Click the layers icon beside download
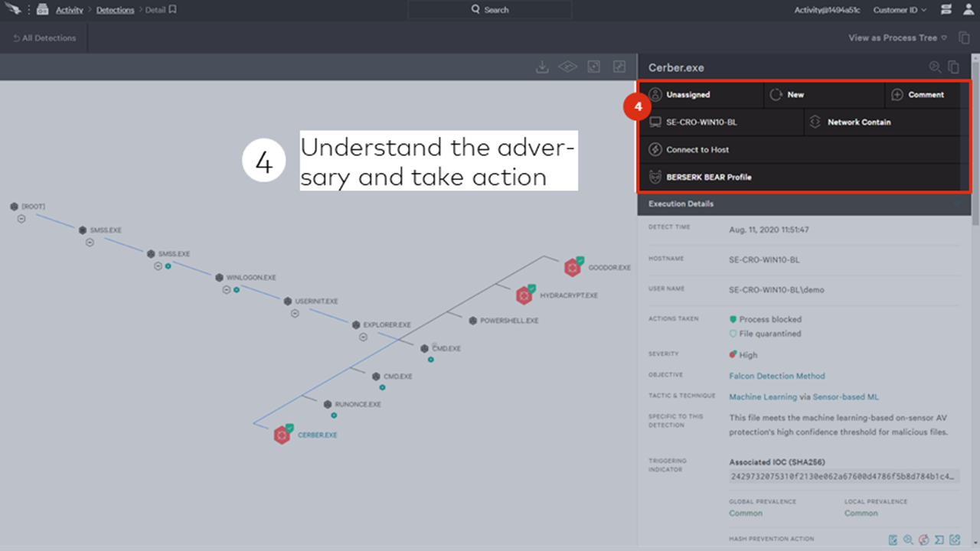Viewport: 980px width, 551px height. 567,67
